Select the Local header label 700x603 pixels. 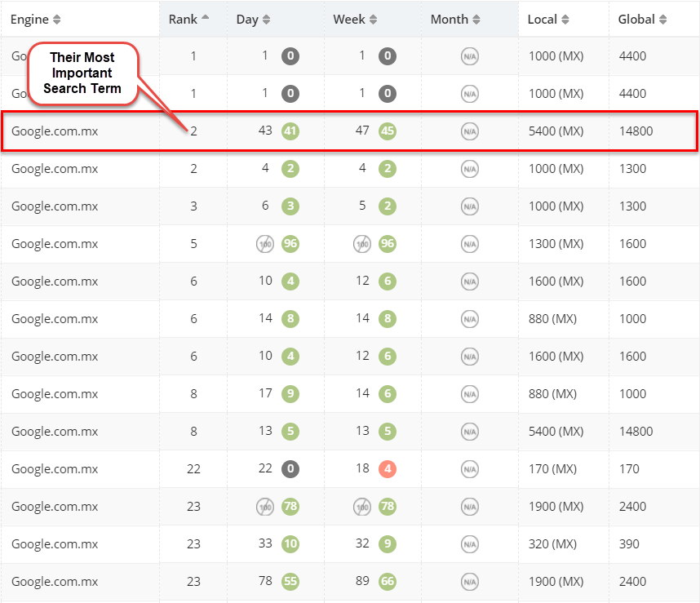point(542,20)
